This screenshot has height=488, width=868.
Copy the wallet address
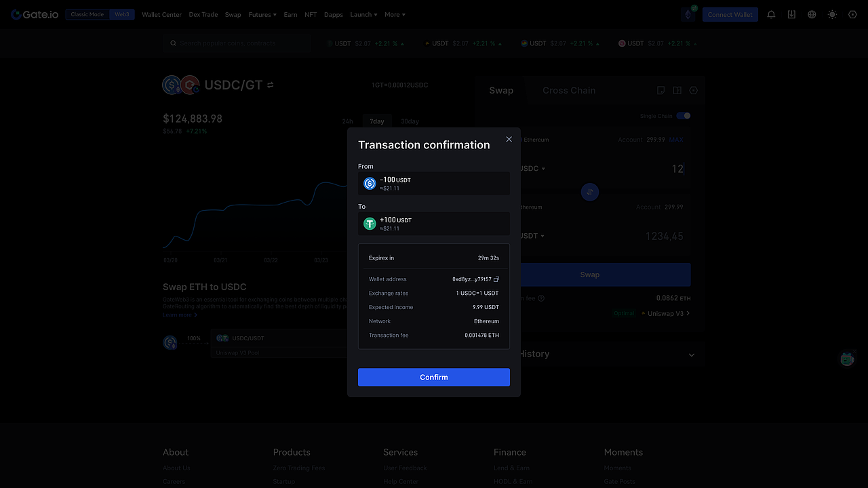point(496,279)
